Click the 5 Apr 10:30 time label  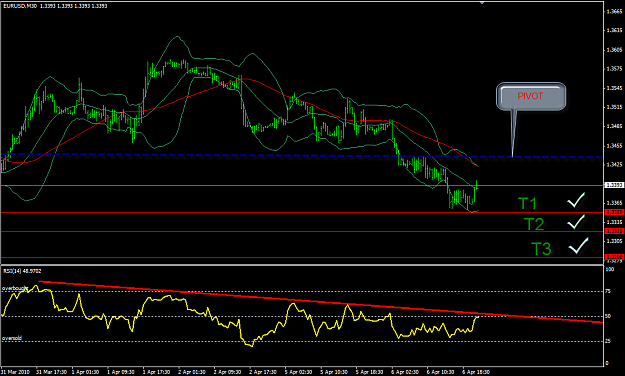[x=334, y=372]
